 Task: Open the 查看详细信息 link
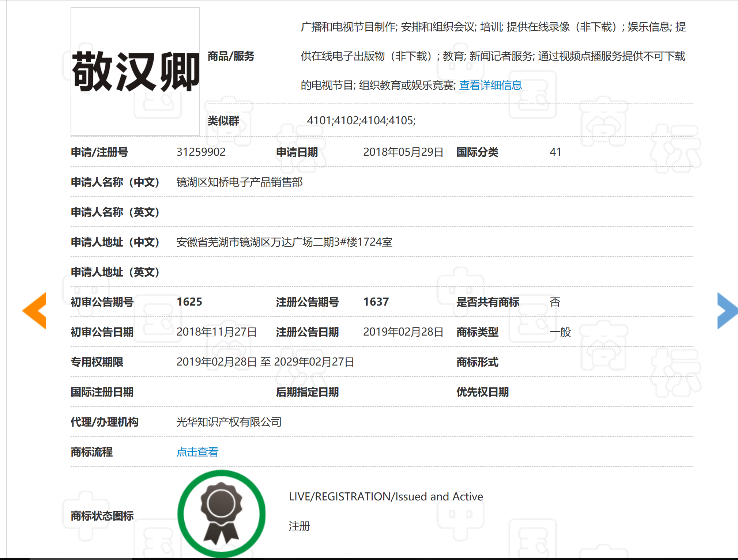pos(490,85)
